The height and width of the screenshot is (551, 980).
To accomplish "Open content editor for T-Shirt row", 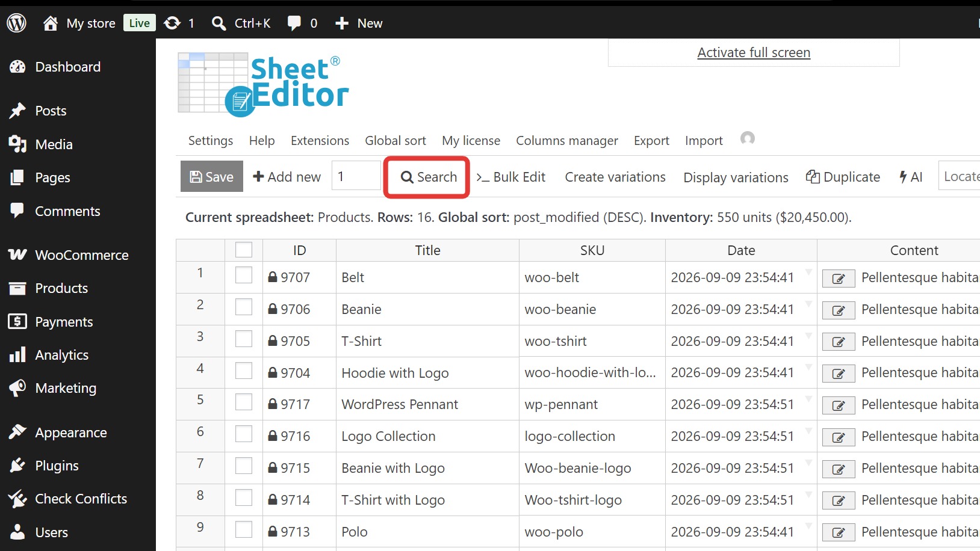I will (x=839, y=342).
